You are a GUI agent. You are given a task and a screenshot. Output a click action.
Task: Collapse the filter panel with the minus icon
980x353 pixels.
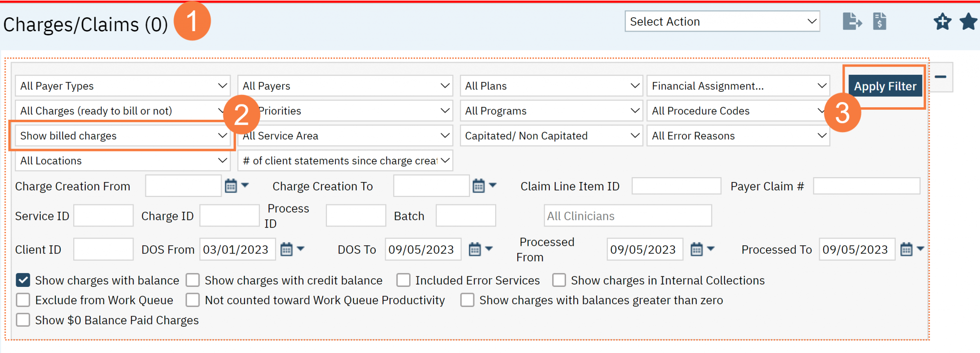941,76
